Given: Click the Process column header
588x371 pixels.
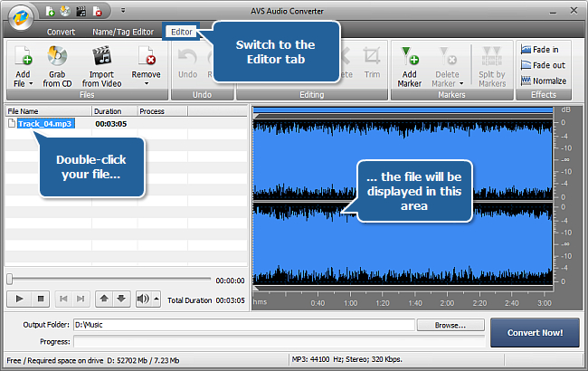Looking at the screenshot, I should [162, 111].
